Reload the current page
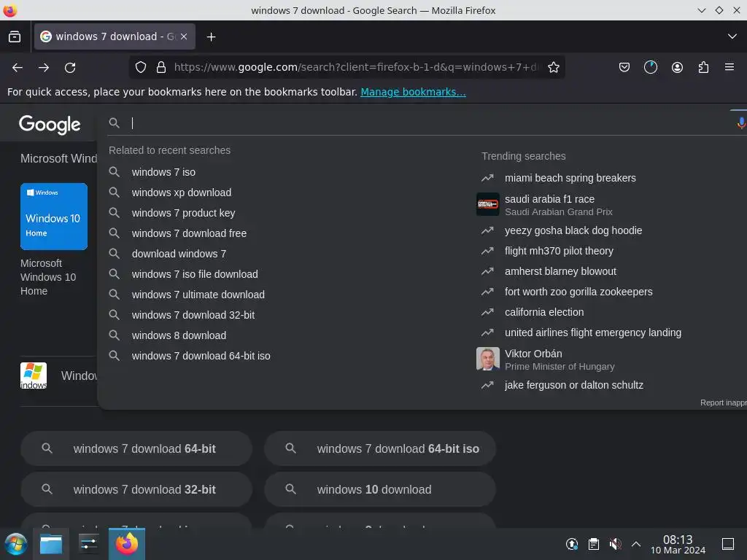Viewport: 747px width, 560px height. (x=70, y=68)
